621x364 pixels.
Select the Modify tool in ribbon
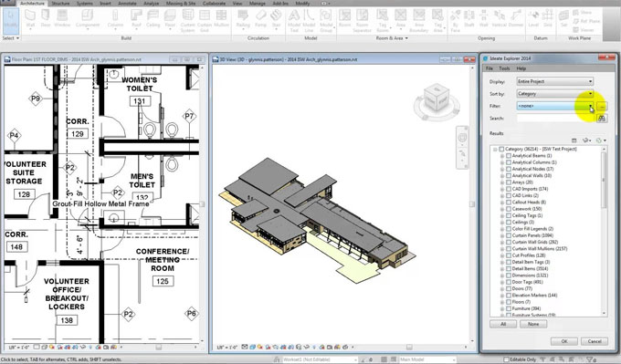click(11, 20)
